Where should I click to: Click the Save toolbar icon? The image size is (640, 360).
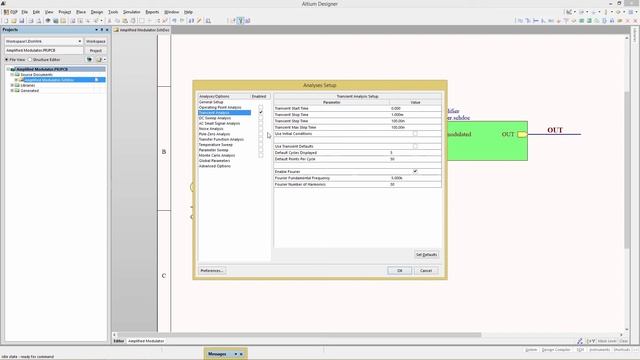pos(21,20)
